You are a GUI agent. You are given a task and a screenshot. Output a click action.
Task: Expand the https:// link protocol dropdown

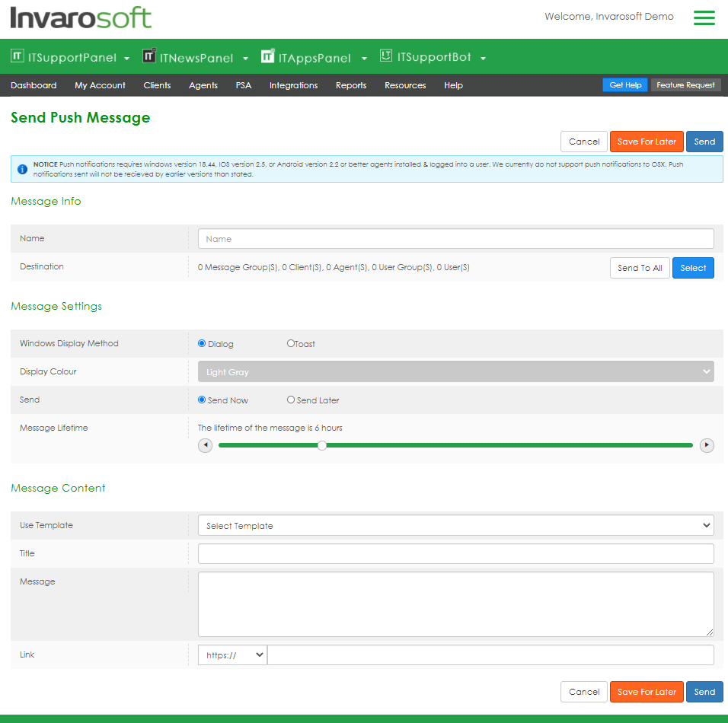[232, 655]
